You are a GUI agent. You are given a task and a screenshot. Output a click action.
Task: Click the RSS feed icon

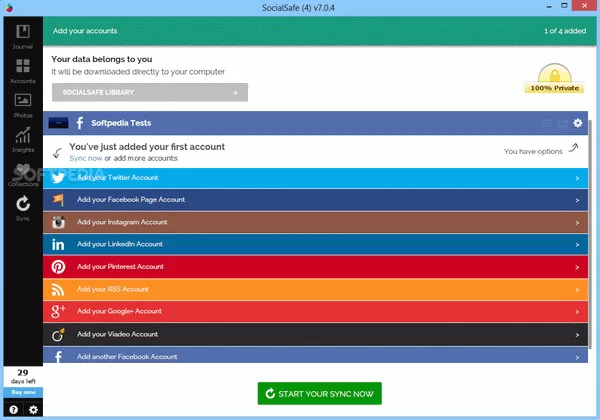coord(58,290)
